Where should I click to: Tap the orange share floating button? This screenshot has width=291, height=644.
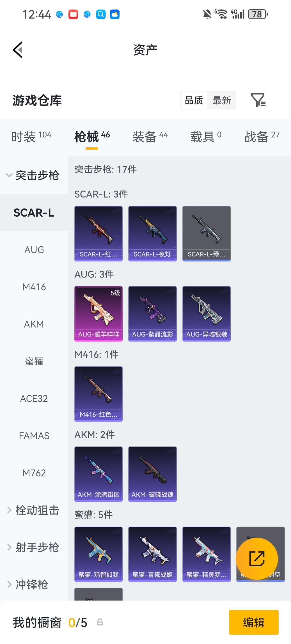click(x=257, y=559)
